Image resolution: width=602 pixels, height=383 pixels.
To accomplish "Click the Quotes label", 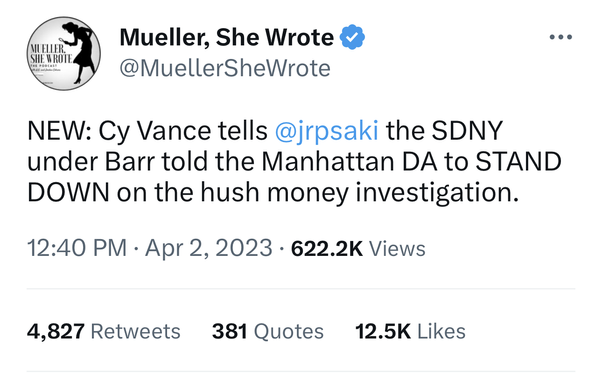I will pyautogui.click(x=289, y=331).
